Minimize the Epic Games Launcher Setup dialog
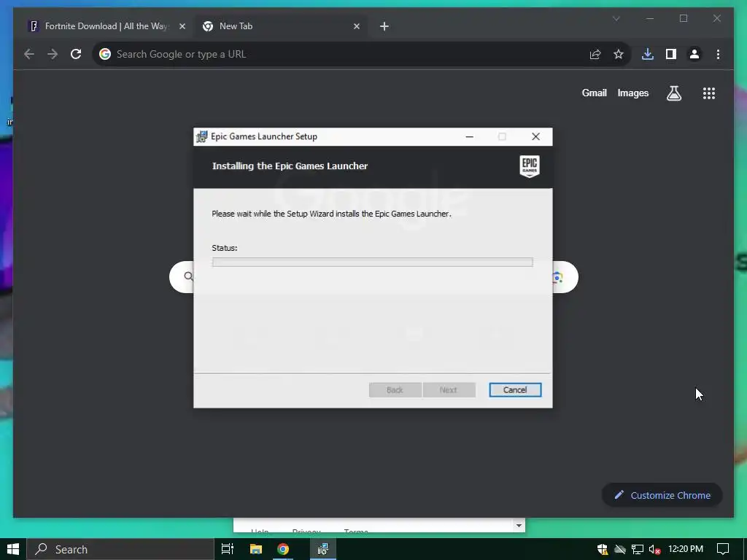This screenshot has height=560, width=747. tap(469, 136)
